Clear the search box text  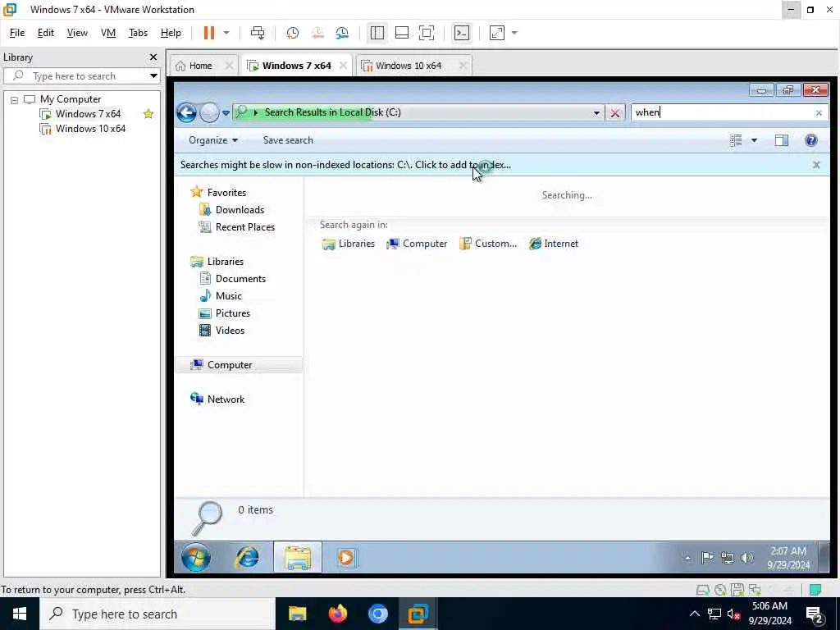click(x=819, y=113)
